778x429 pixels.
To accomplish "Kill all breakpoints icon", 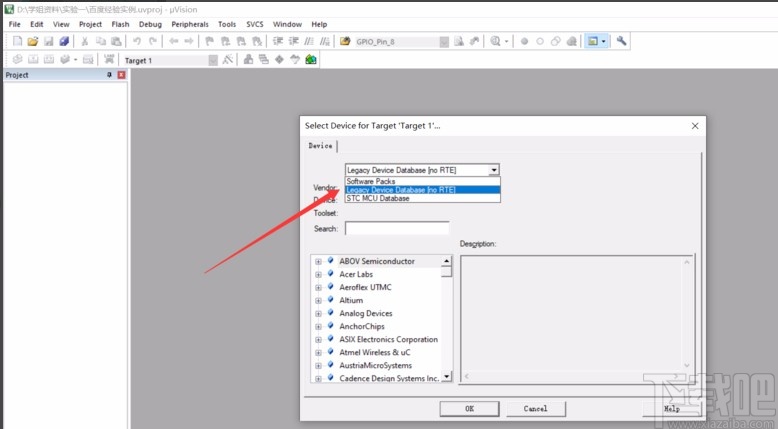I will click(571, 42).
